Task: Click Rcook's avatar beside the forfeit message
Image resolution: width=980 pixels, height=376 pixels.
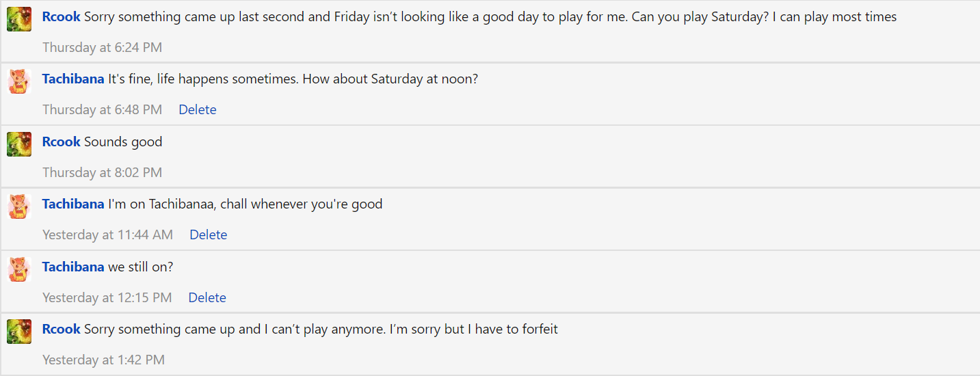Action: 19,332
